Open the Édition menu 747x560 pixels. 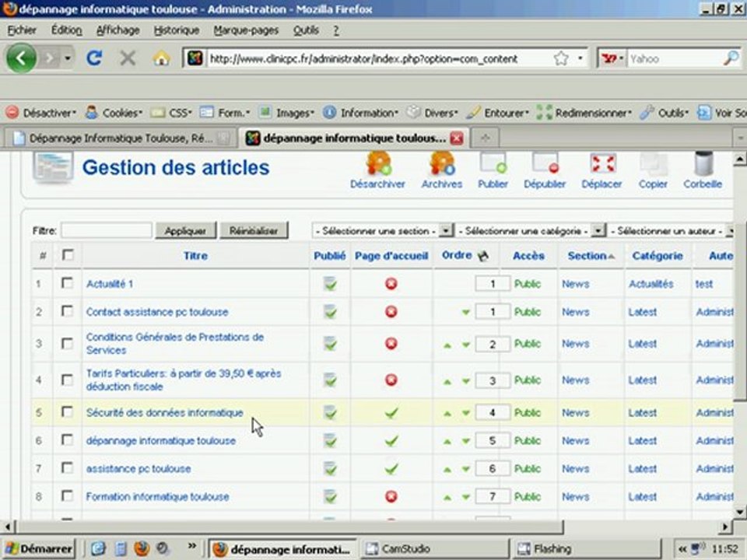coord(67,30)
